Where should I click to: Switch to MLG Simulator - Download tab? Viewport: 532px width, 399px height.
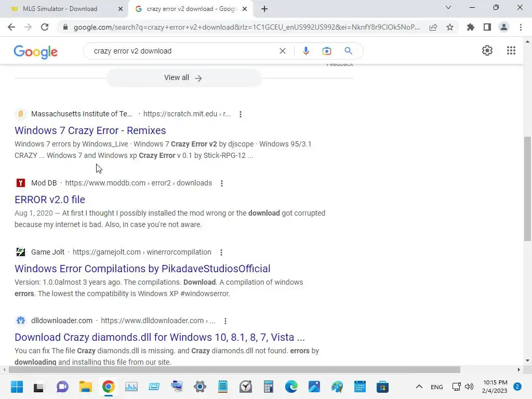pos(60,9)
